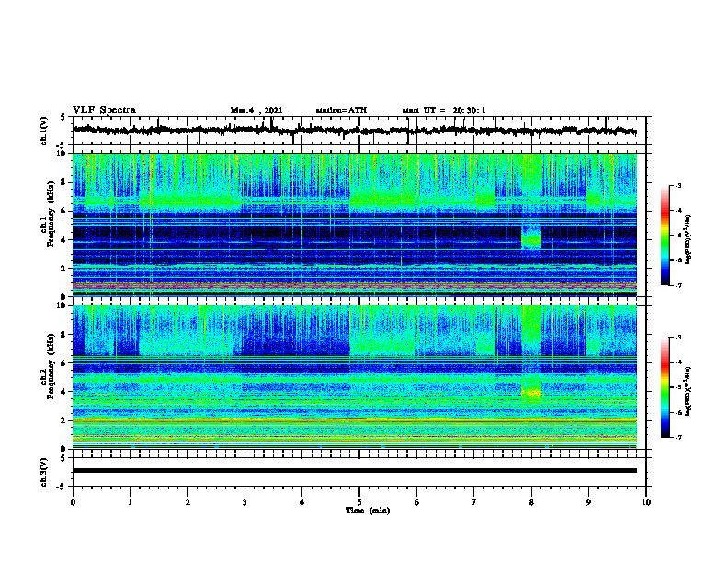Click the yellow 4 kHz burst in ch.2 spectrogram
This screenshot has width=728, height=563.
click(531, 392)
